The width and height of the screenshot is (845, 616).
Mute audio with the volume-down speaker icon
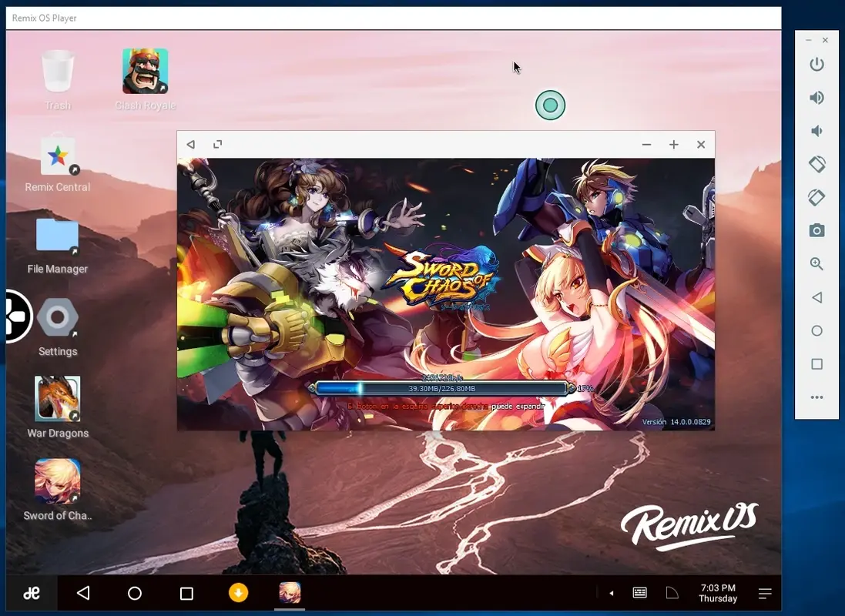(816, 131)
